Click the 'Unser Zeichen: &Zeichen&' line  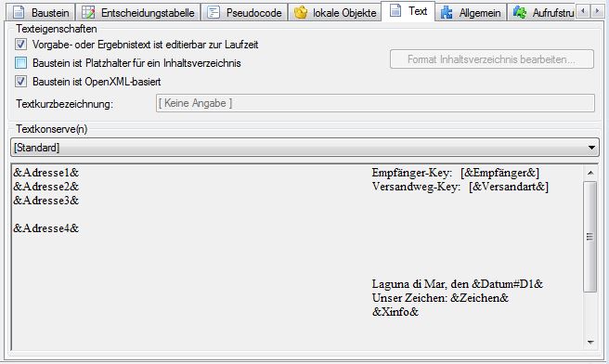(440, 298)
